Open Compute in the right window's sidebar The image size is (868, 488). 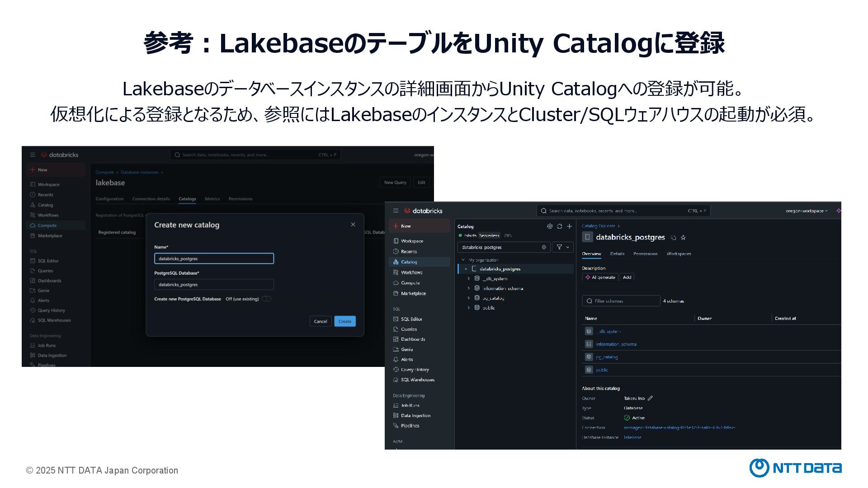coord(419,283)
